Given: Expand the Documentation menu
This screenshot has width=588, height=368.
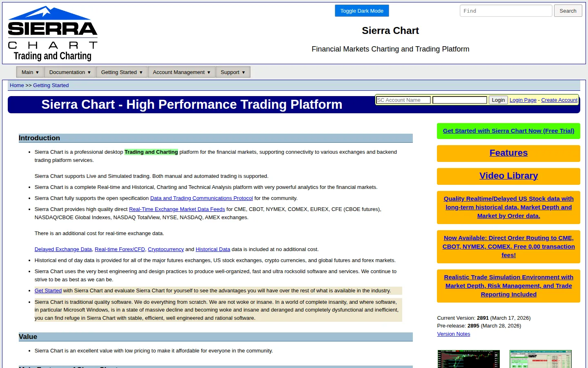Looking at the screenshot, I should coord(70,72).
